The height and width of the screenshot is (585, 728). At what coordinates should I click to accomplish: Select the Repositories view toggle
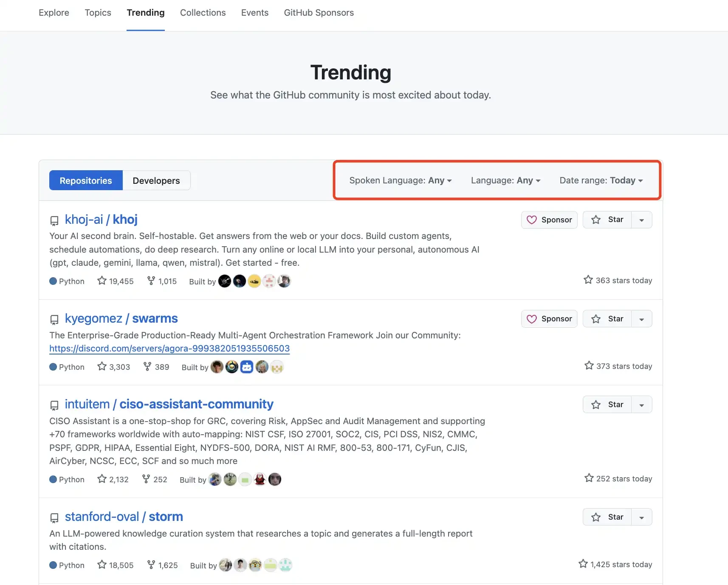tap(85, 180)
